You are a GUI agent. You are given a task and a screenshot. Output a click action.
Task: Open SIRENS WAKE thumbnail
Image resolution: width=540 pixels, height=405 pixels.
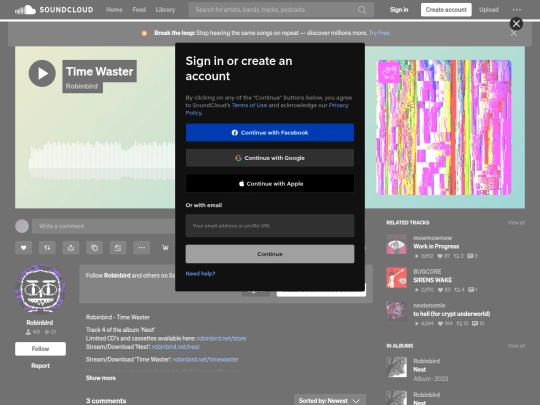396,278
